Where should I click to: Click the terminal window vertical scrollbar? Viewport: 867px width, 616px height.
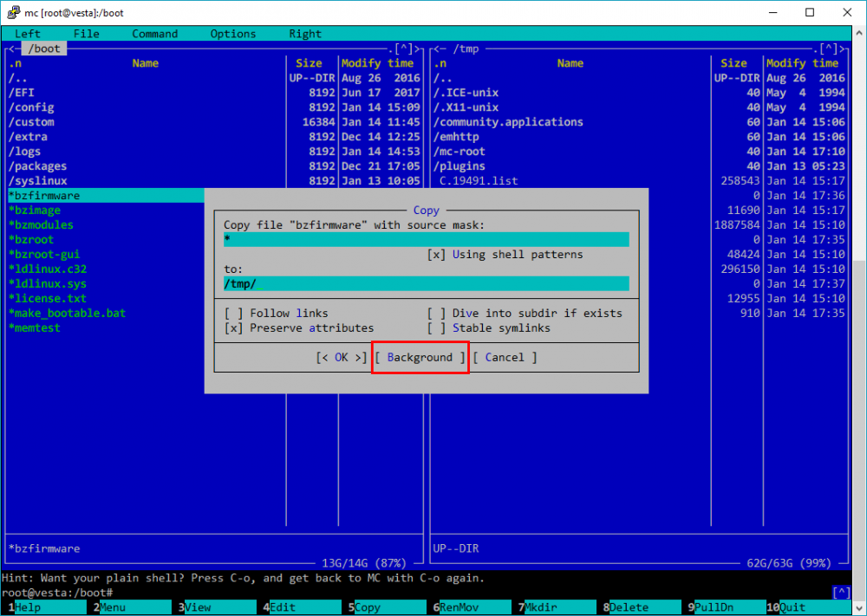coord(860,319)
